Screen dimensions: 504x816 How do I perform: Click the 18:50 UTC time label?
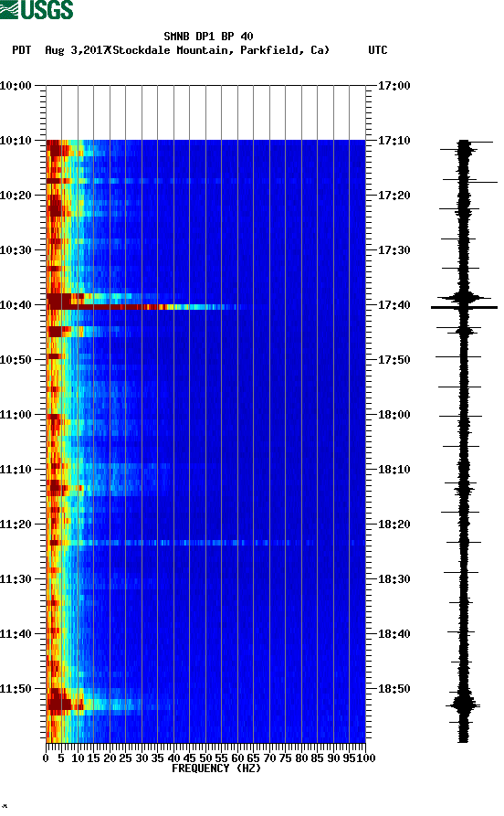point(394,688)
